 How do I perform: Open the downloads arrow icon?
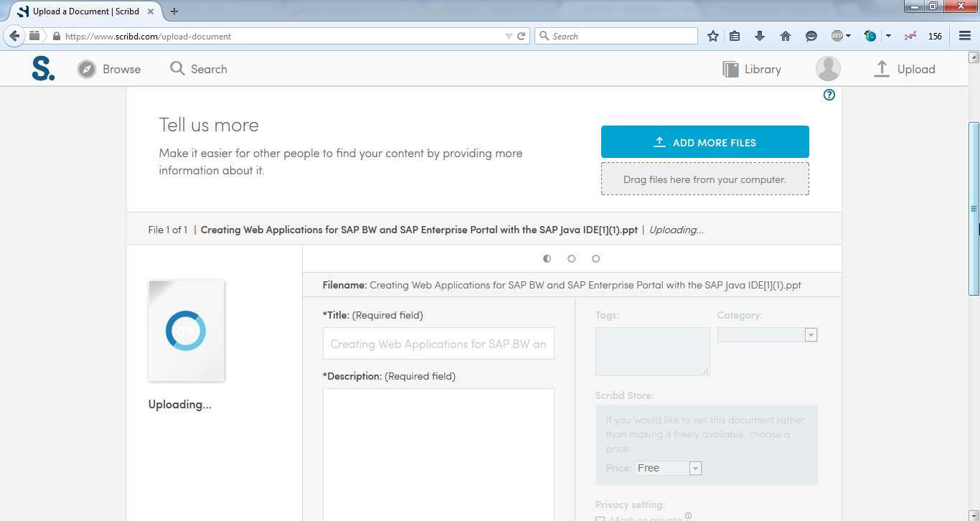pyautogui.click(x=760, y=36)
